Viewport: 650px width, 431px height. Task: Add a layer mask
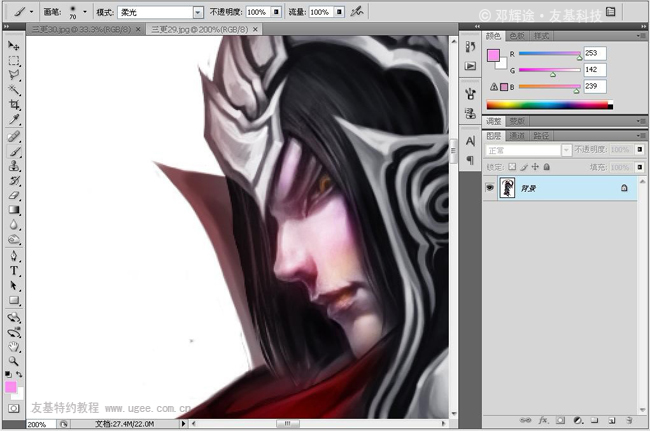point(560,420)
